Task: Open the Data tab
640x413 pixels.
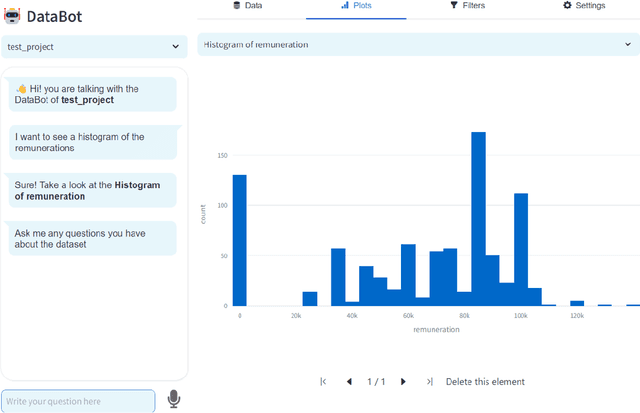Action: coord(247,6)
